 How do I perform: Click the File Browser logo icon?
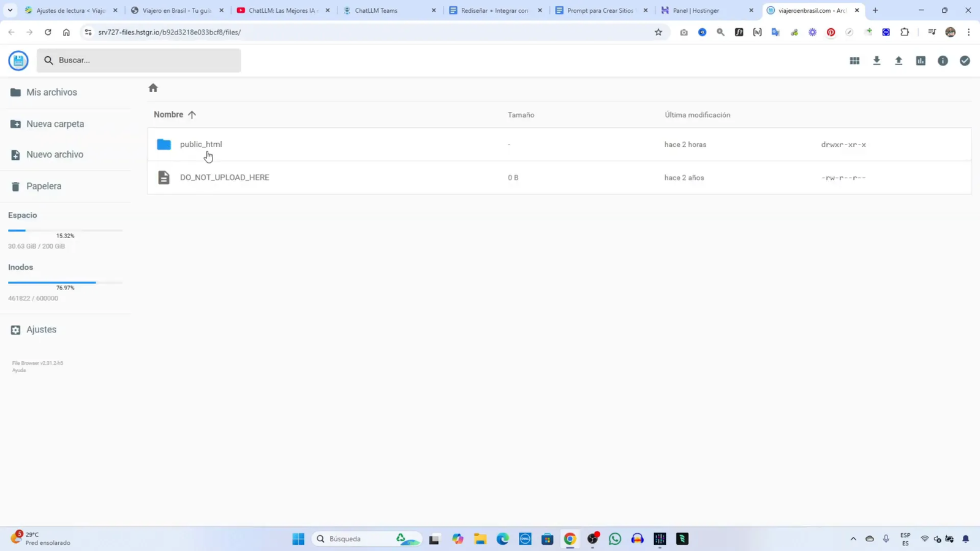pos(18,61)
